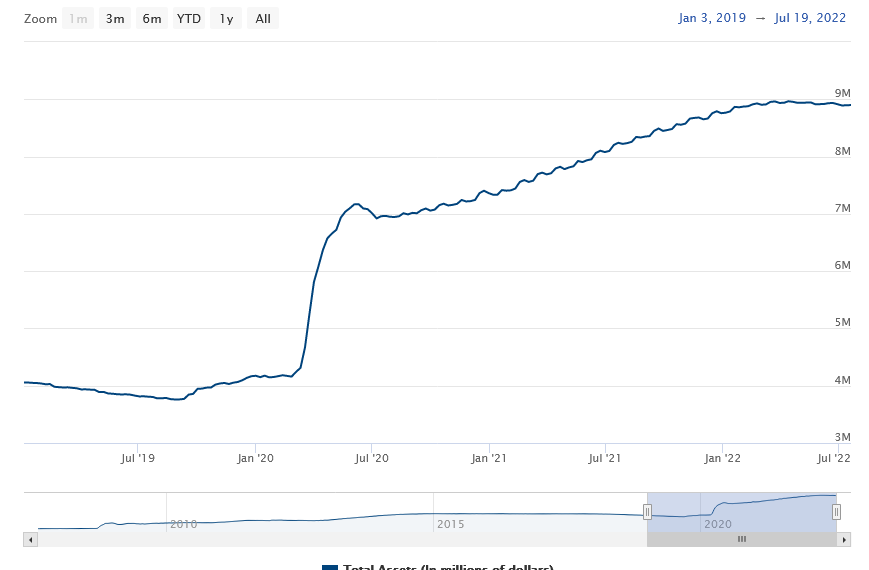
Task: Click the disabled 1m zoom button
Action: pyautogui.click(x=78, y=18)
